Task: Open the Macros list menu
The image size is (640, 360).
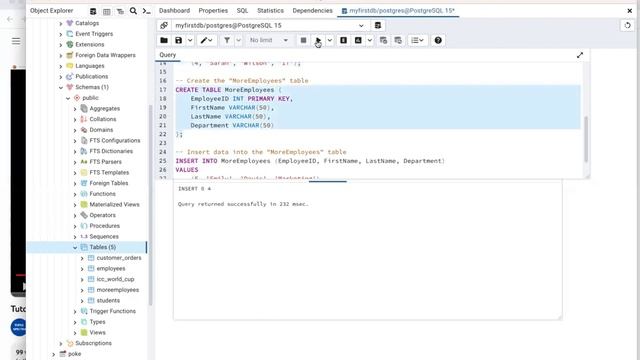Action: (x=417, y=40)
